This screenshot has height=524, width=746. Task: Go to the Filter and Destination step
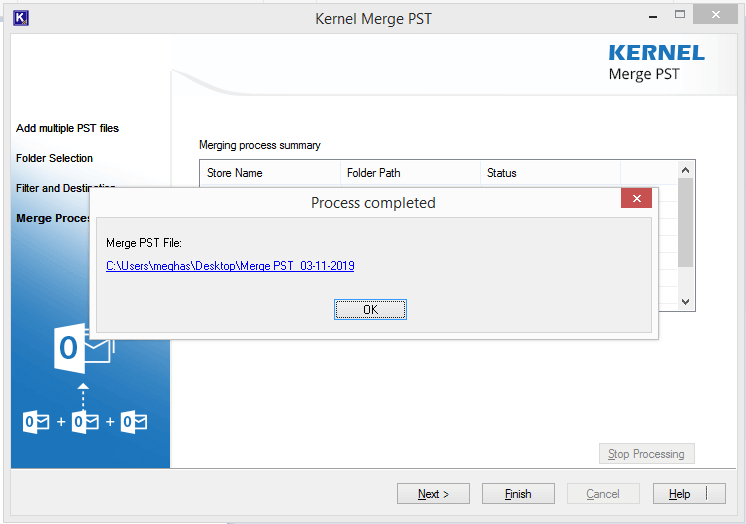pyautogui.click(x=66, y=188)
